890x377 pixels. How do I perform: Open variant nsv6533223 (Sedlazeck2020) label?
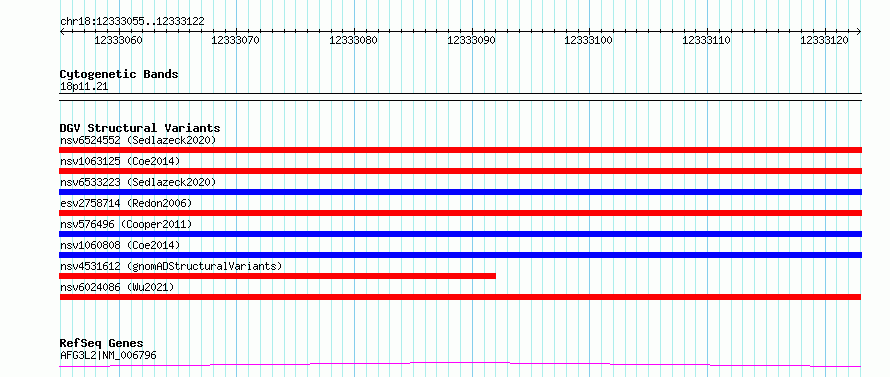[x=138, y=182]
